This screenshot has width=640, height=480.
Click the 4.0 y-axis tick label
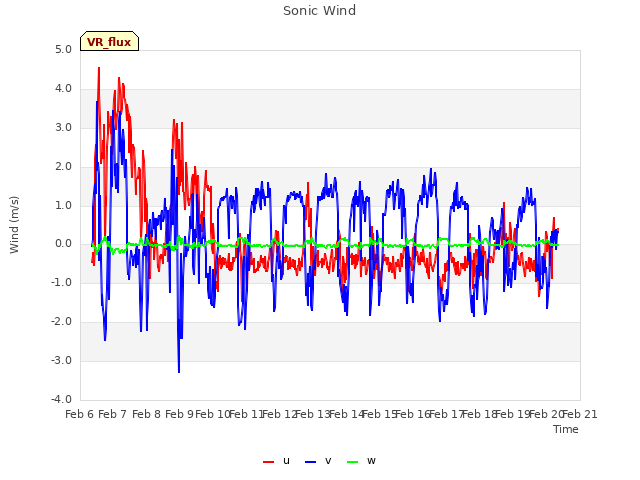click(x=63, y=89)
